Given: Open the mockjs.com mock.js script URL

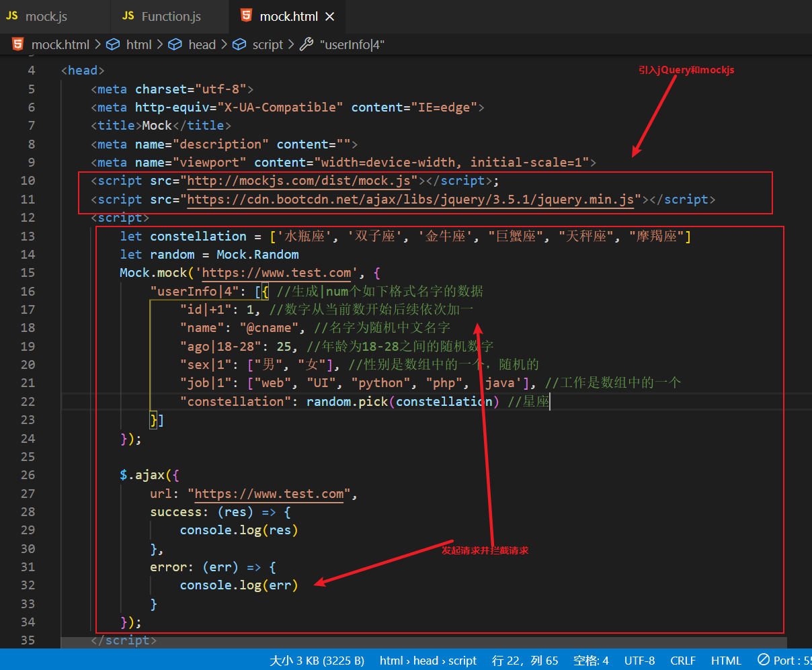Looking at the screenshot, I should point(298,181).
